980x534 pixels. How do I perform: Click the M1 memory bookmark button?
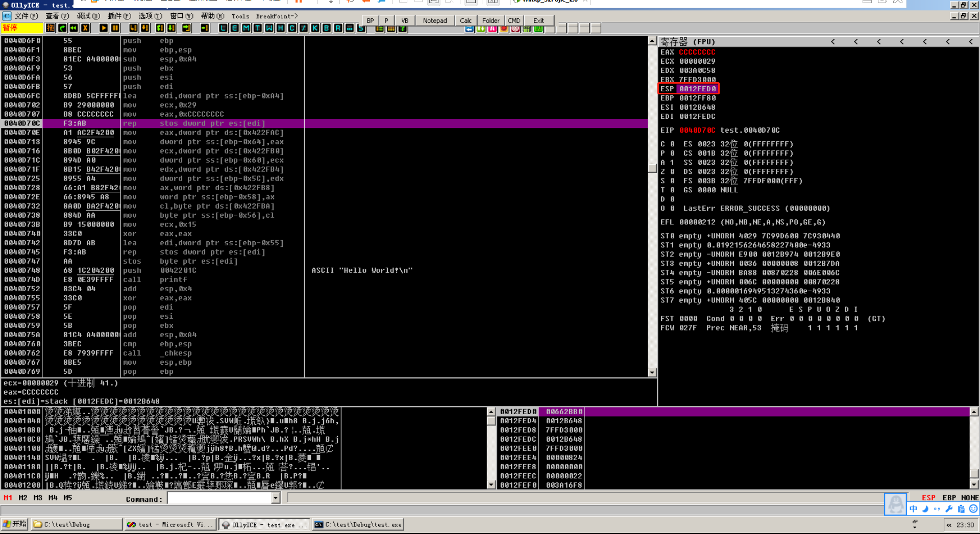pyautogui.click(x=8, y=498)
